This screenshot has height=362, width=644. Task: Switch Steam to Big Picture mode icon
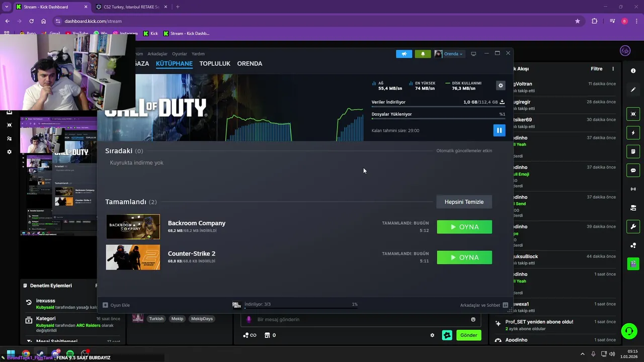coord(473,54)
